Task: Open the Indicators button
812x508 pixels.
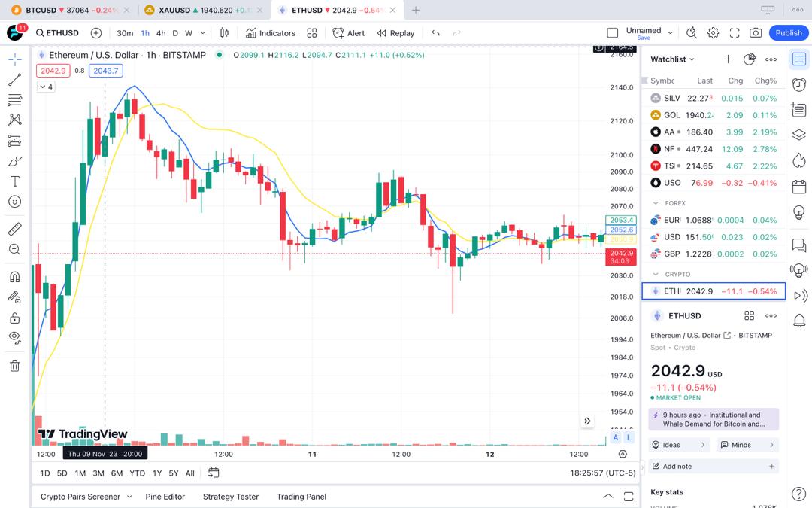Action: [271, 33]
